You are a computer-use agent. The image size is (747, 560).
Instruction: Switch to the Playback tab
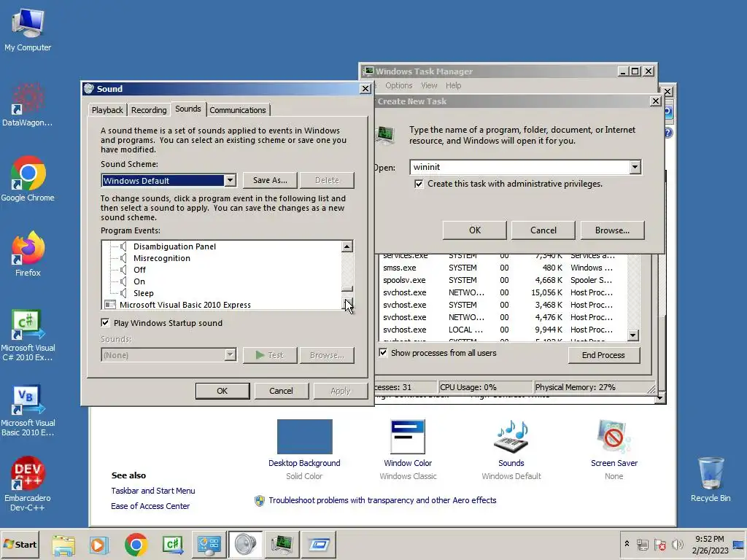107,110
